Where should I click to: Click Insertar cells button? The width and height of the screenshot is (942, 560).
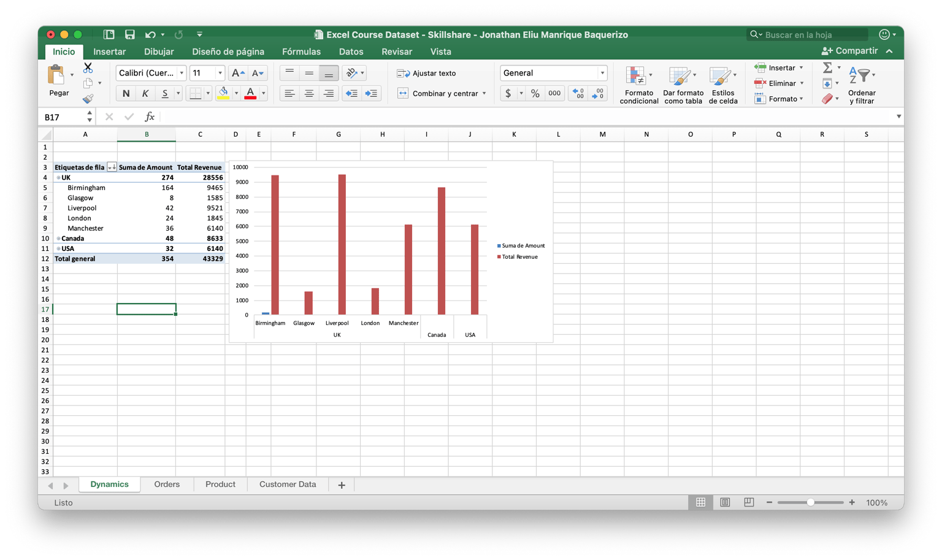point(778,67)
